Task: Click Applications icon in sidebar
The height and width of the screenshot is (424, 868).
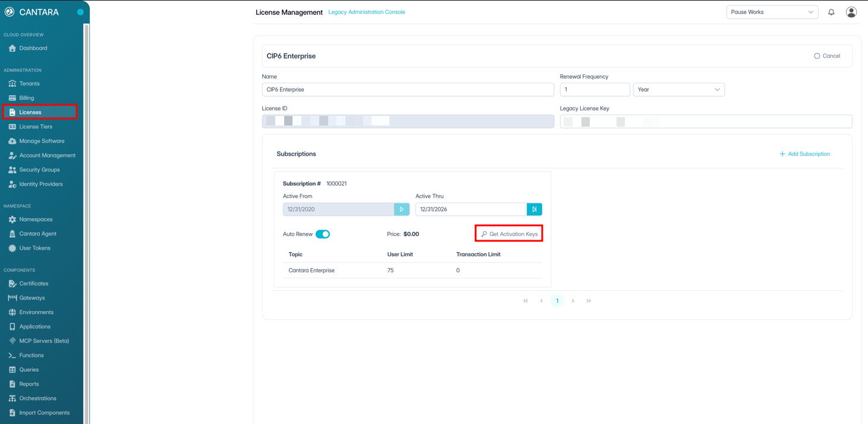Action: pyautogui.click(x=12, y=326)
